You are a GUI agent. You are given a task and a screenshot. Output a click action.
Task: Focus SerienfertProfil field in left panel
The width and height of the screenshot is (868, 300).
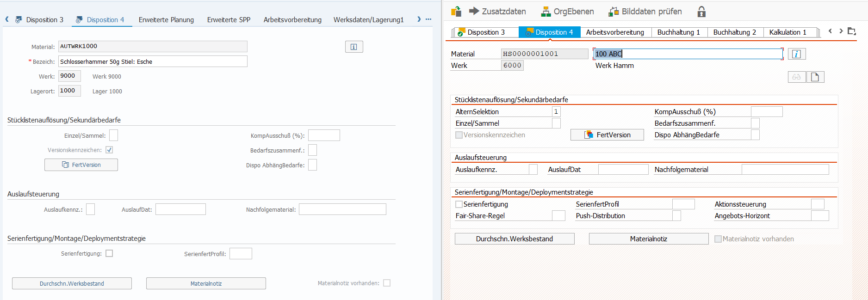pos(241,254)
